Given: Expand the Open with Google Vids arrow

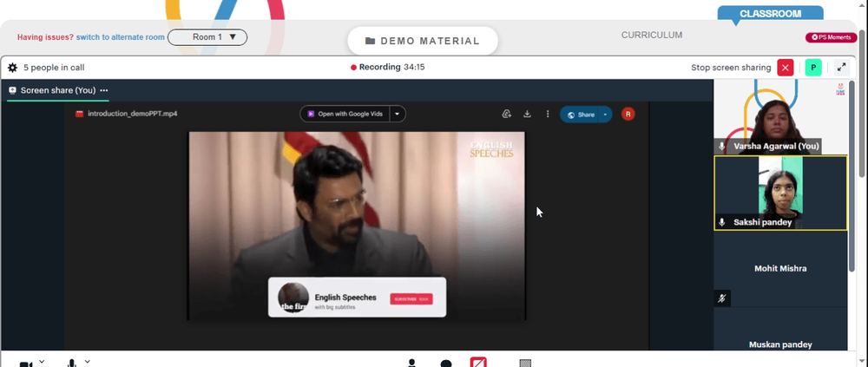Looking at the screenshot, I should point(397,114).
